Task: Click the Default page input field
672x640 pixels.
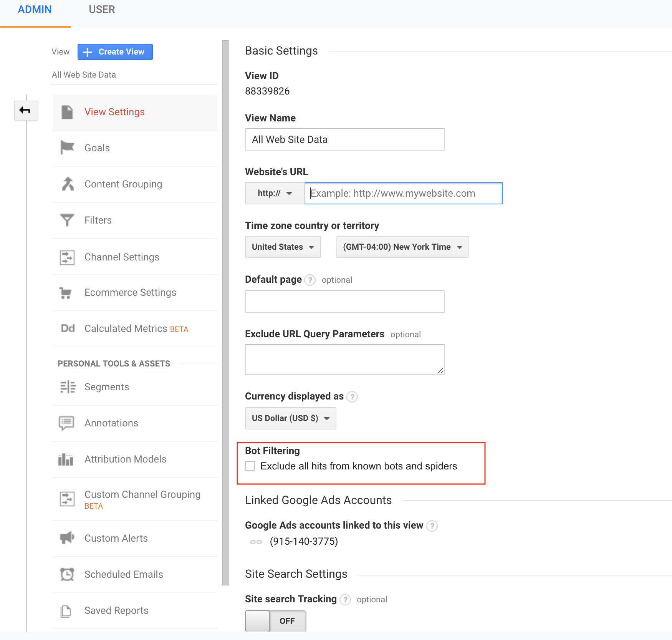Action: [345, 302]
